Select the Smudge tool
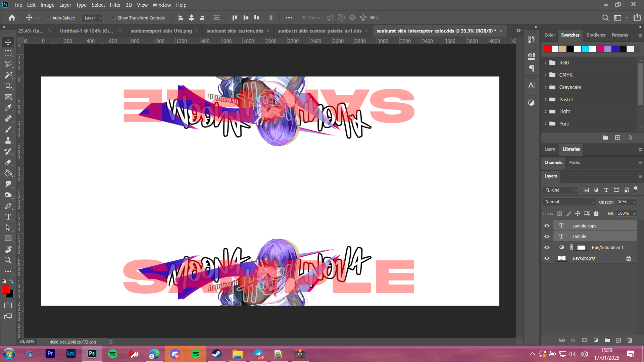The image size is (644, 362). pos(8,184)
